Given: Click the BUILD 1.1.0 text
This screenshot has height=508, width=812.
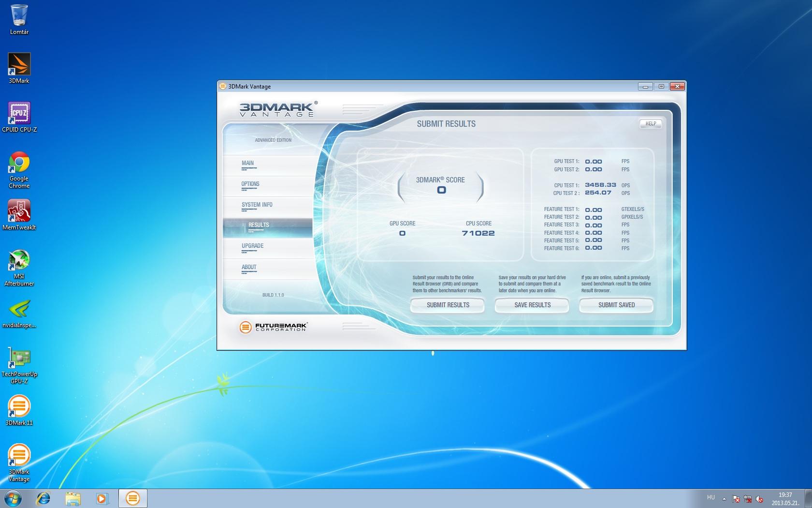Looking at the screenshot, I should pyautogui.click(x=273, y=295).
